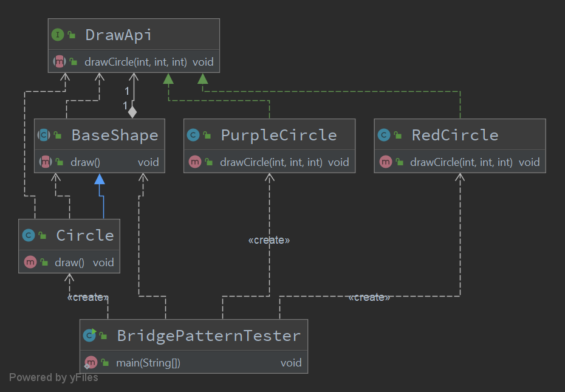Select the RedCircle class name
Viewport: 565px width, 392px height.
pyautogui.click(x=454, y=135)
